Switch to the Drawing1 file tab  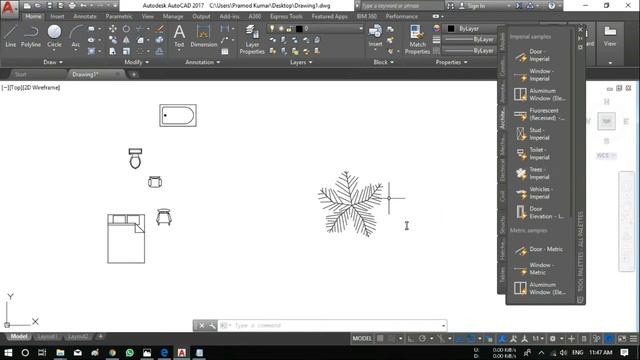[x=95, y=74]
